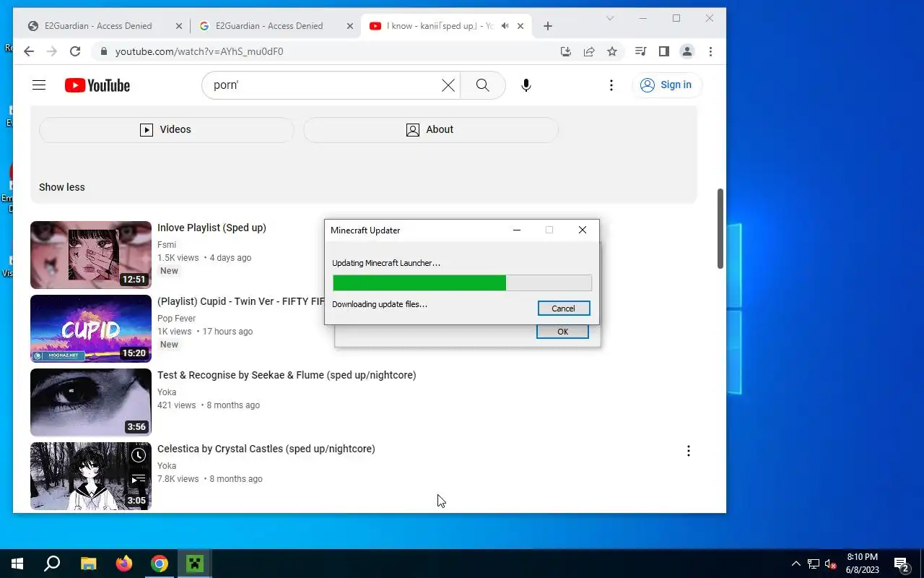Image resolution: width=924 pixels, height=578 pixels.
Task: Mute the audio-playing YouTube tab
Action: tap(505, 26)
